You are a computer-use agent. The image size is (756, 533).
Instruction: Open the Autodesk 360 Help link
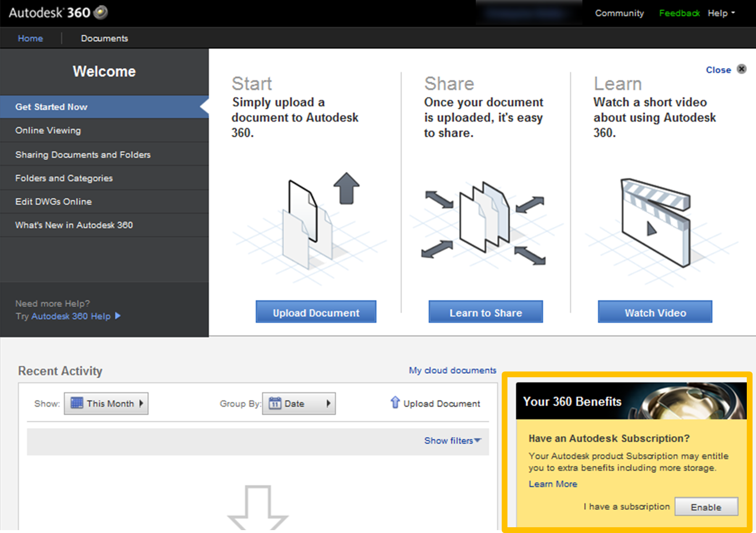(x=71, y=316)
